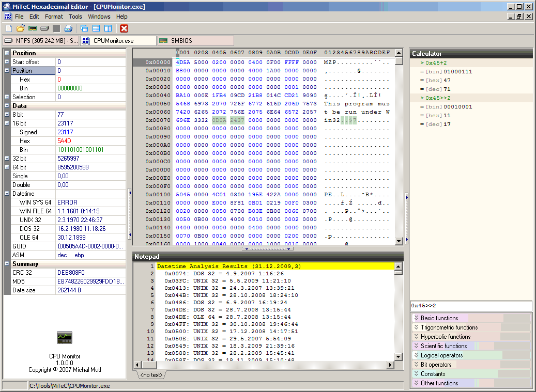Viewport: 536px width, 392px height.
Task: Select the dec link in the ASM row
Action: click(62, 255)
